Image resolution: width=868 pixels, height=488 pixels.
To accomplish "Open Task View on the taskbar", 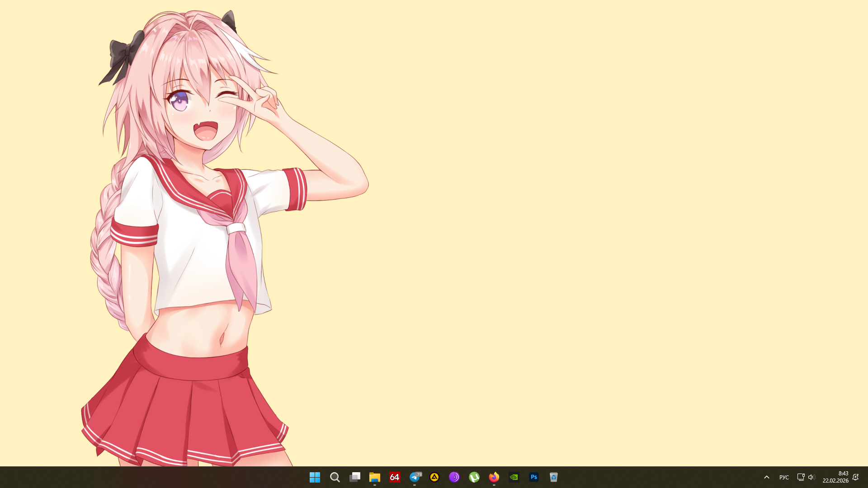I will 355,477.
